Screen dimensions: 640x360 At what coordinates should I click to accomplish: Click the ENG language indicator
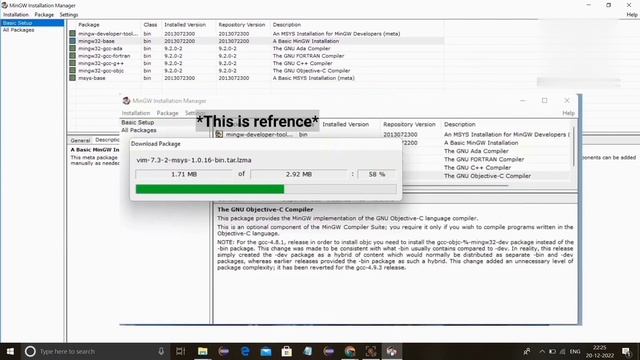(x=575, y=351)
